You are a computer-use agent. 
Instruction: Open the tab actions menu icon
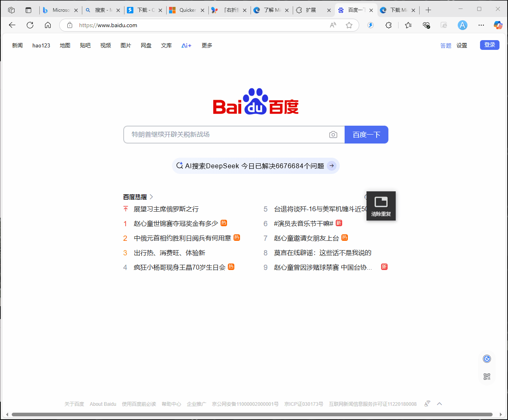(28, 10)
